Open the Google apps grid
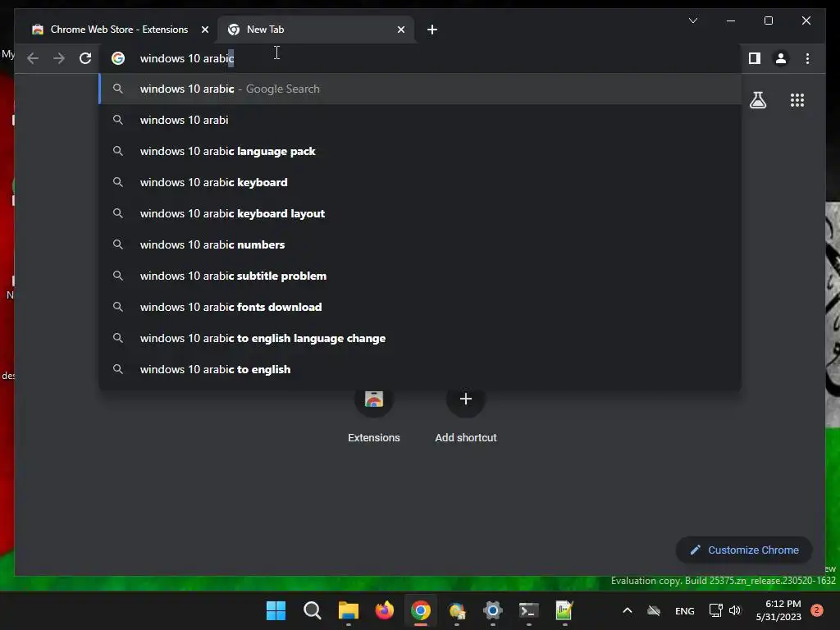840x630 pixels. tap(797, 100)
